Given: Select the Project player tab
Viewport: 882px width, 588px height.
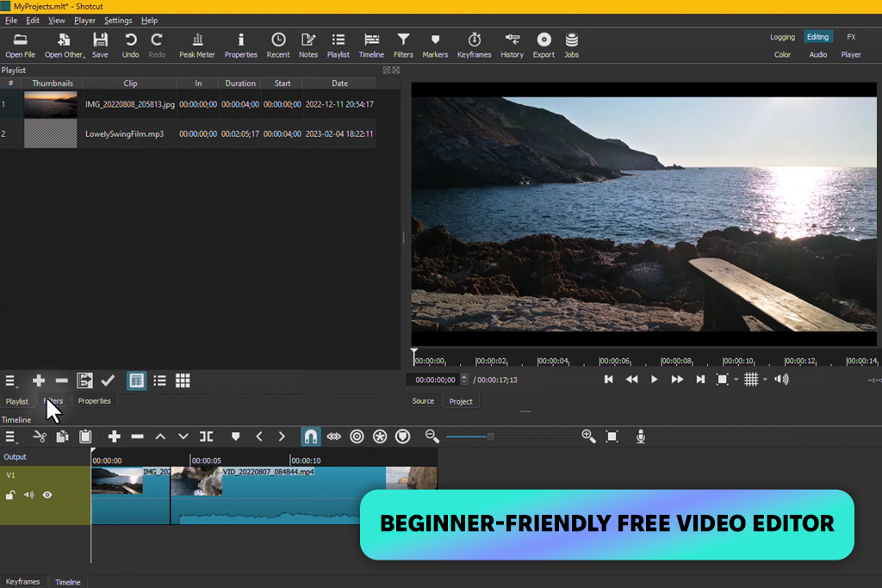Looking at the screenshot, I should pos(461,401).
